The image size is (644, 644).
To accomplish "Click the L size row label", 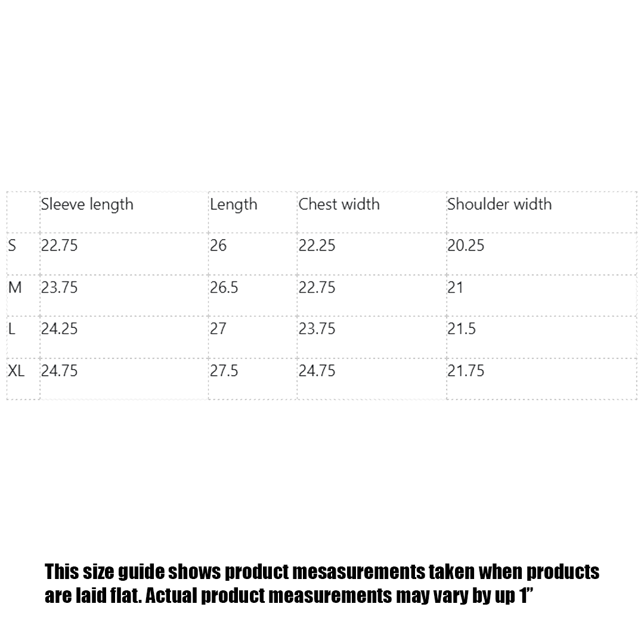I will click(12, 329).
